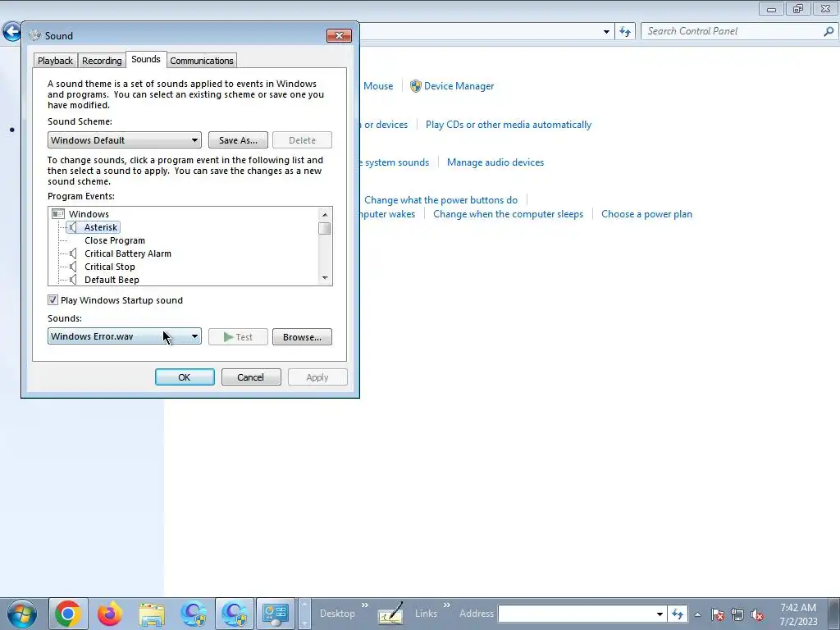840x630 pixels.
Task: Click the taskbar Address input field
Action: (577, 614)
